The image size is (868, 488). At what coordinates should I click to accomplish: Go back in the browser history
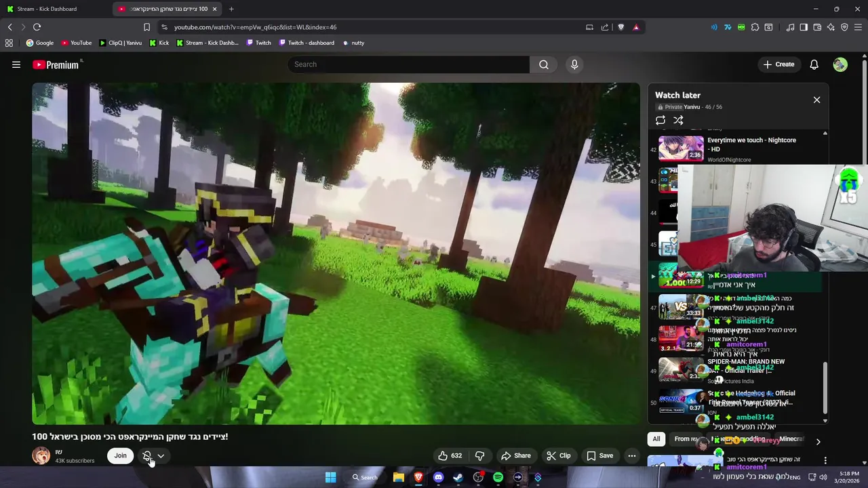tap(9, 27)
